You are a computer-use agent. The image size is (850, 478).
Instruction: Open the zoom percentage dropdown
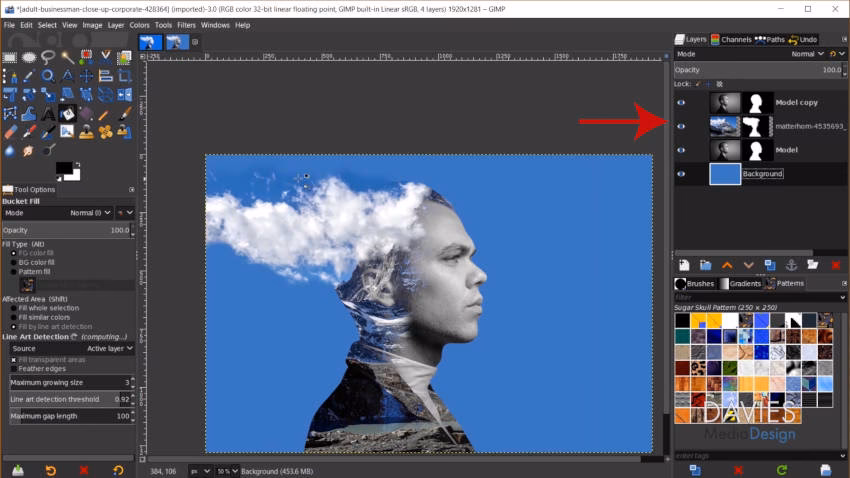pyautogui.click(x=228, y=471)
